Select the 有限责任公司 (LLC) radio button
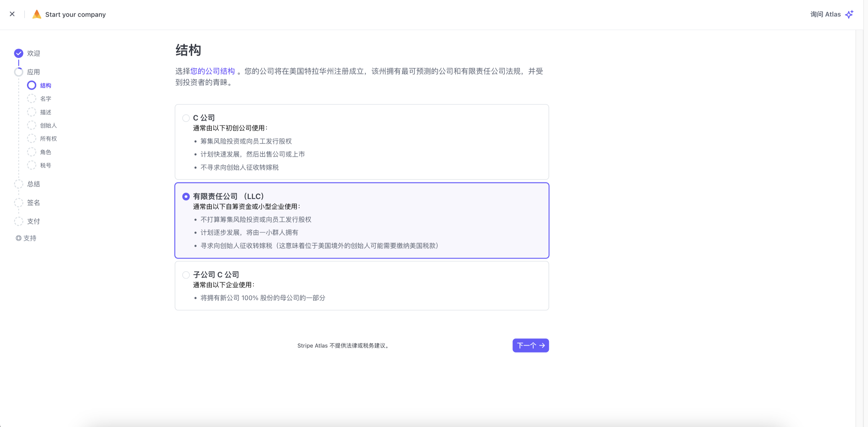Image resolution: width=868 pixels, height=427 pixels. click(186, 197)
